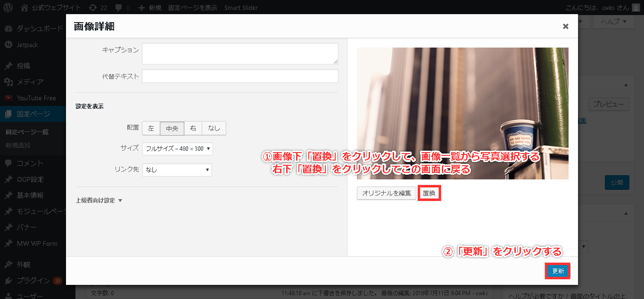The width and height of the screenshot is (644, 299).
Task: Click the ダッシュボード dashboard icon
Action: 8,28
